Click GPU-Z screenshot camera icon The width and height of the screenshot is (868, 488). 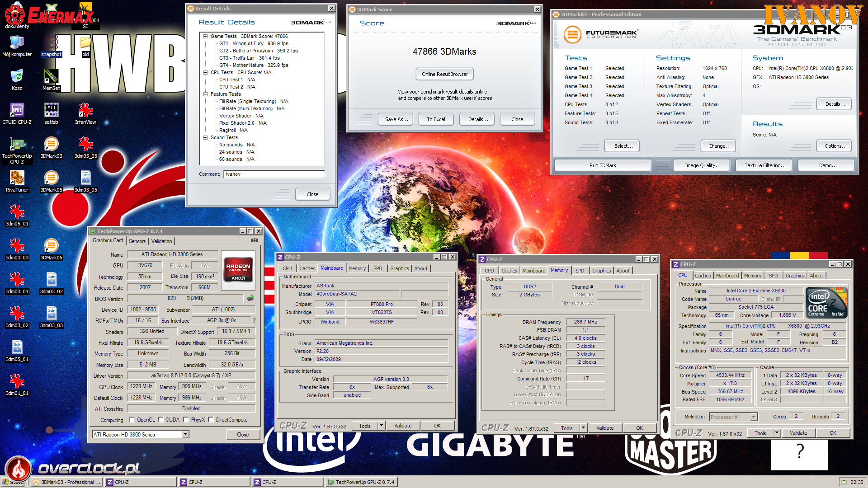coord(255,240)
